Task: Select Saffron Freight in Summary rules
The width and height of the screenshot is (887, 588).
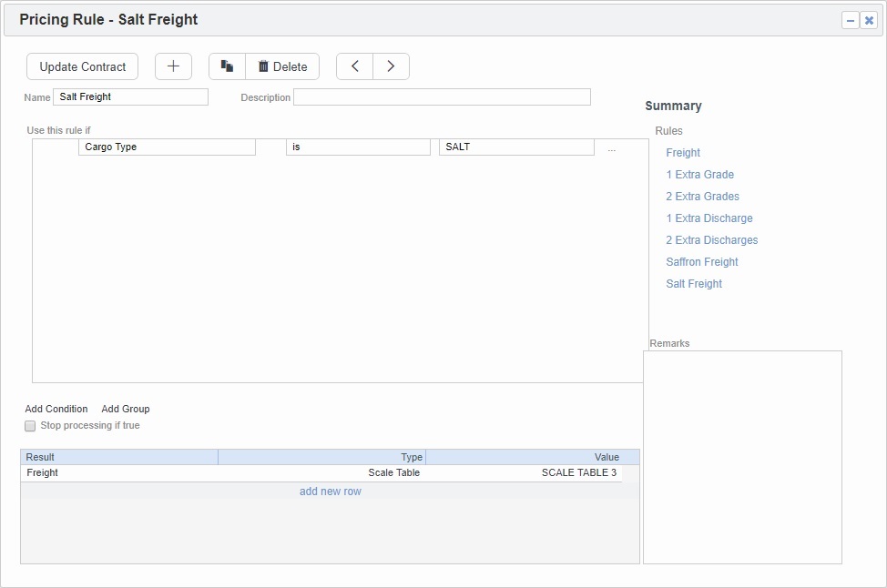Action: point(702,262)
